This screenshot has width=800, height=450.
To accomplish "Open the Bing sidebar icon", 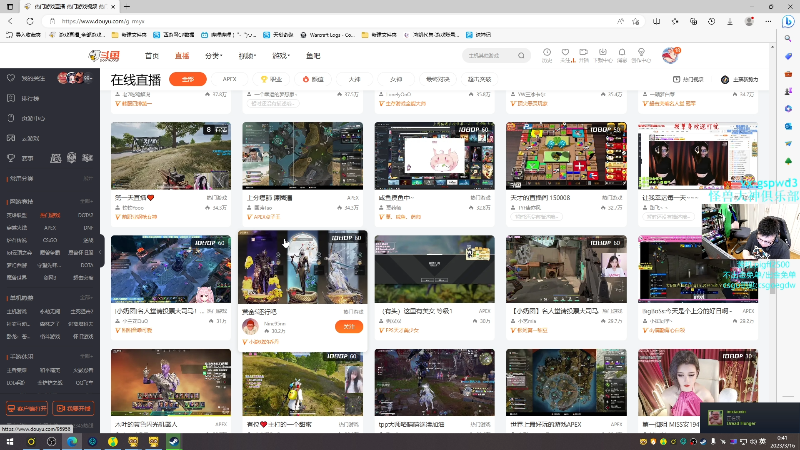I will [788, 22].
